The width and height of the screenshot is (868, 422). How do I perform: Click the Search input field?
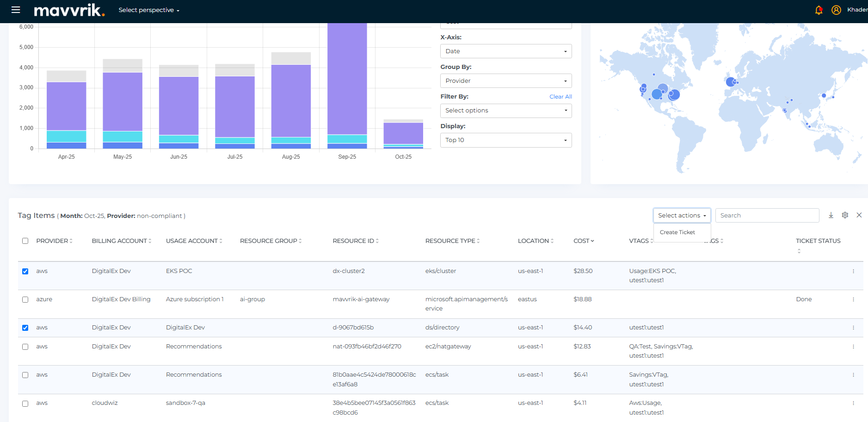click(x=767, y=216)
